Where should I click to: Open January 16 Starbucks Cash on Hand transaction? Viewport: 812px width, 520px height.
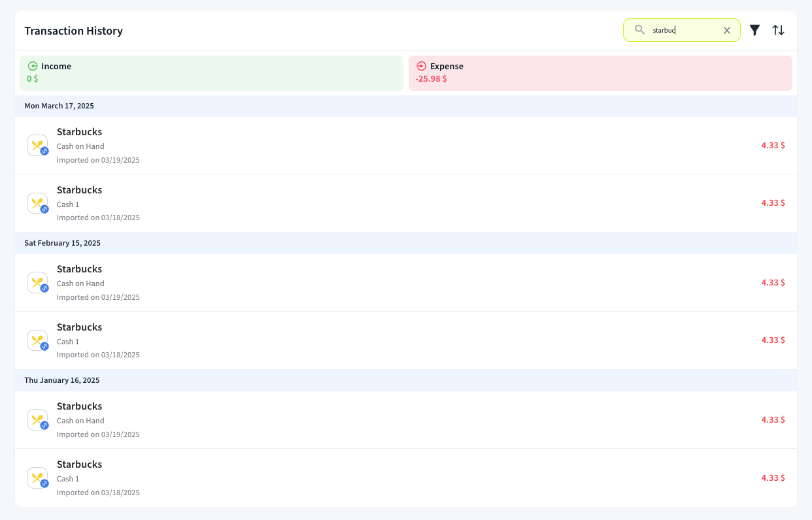(x=406, y=419)
